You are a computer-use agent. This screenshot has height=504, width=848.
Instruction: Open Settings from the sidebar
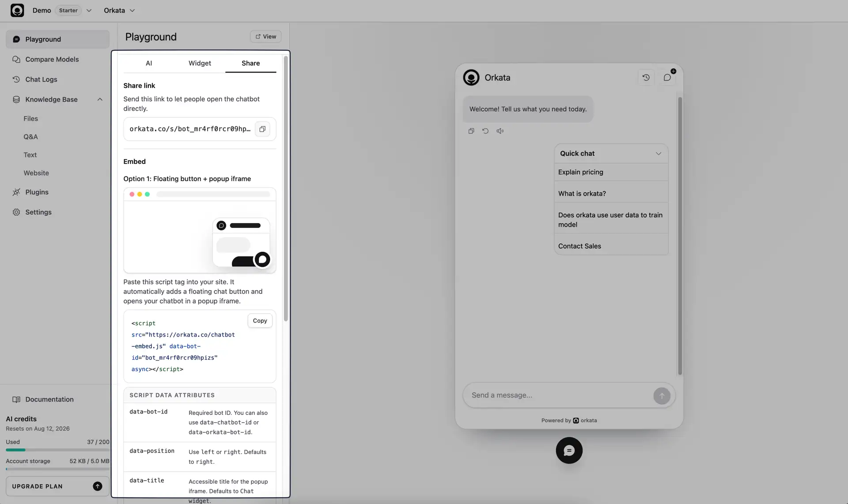tap(57, 212)
